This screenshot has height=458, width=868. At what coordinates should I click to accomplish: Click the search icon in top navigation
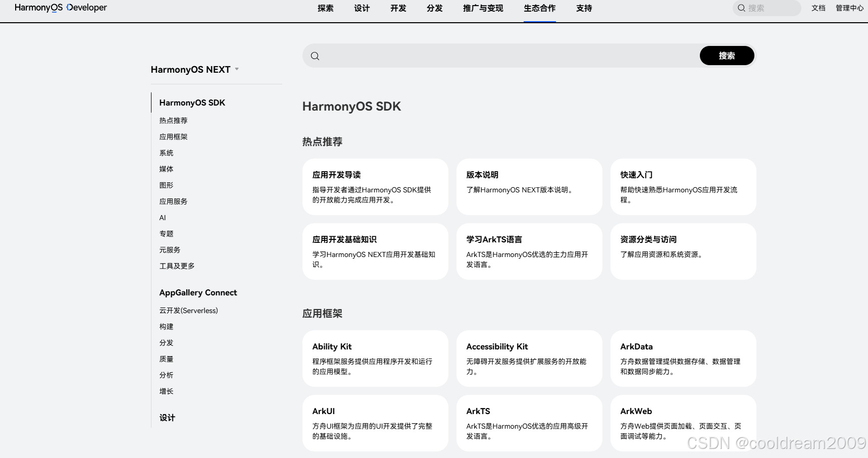pos(741,8)
